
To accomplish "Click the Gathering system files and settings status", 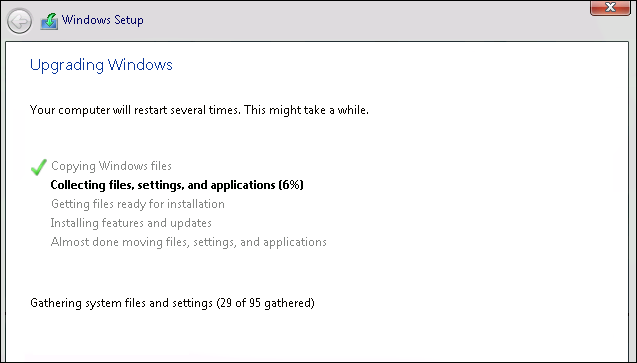I will pyautogui.click(x=121, y=303).
